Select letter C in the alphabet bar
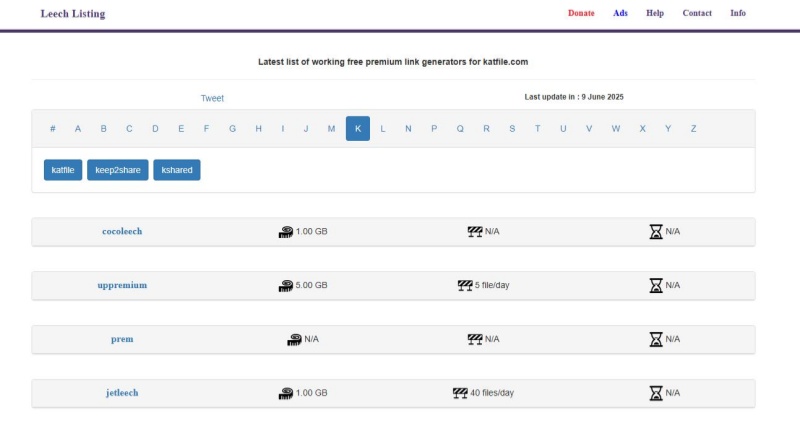The width and height of the screenshot is (800, 429). tap(129, 129)
